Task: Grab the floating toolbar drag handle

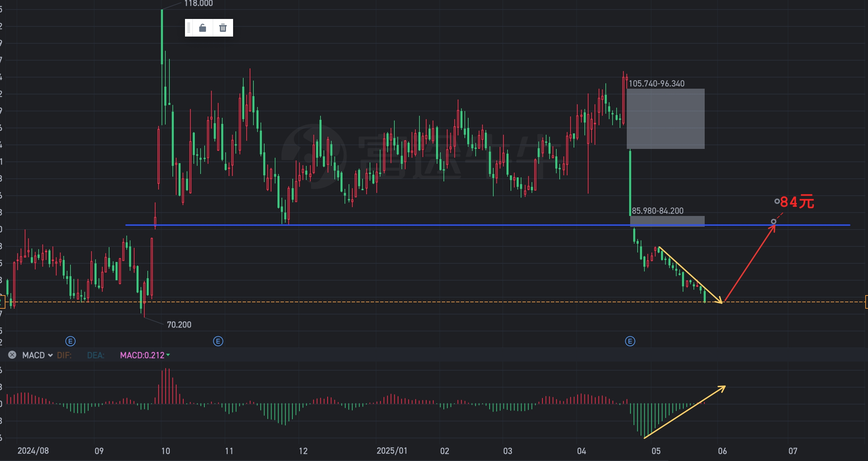Action: point(189,28)
